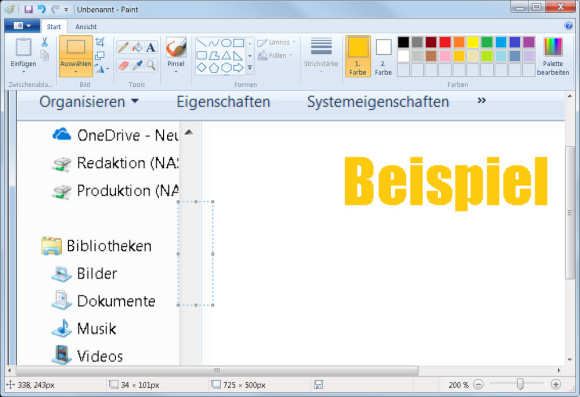Select the Color picker eyedropper tool

[x=137, y=65]
